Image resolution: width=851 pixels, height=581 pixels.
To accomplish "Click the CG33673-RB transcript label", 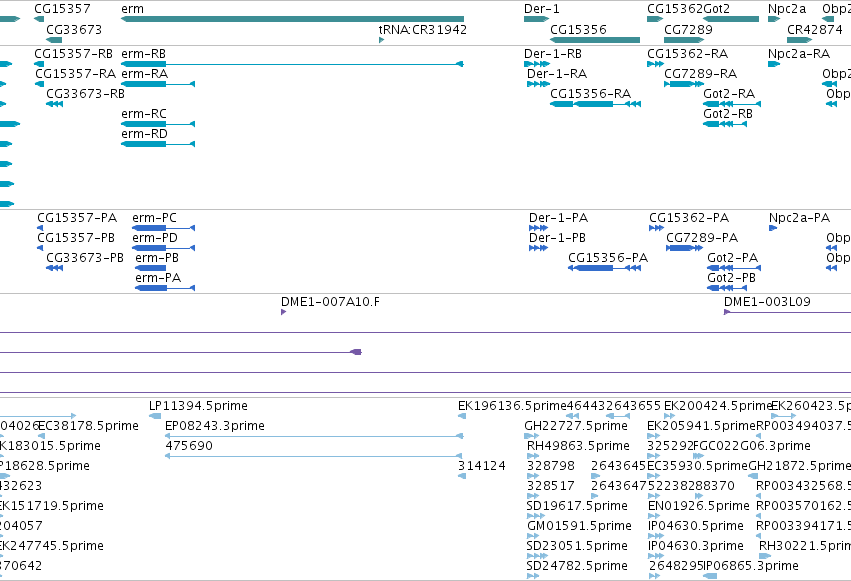I will pyautogui.click(x=85, y=94).
